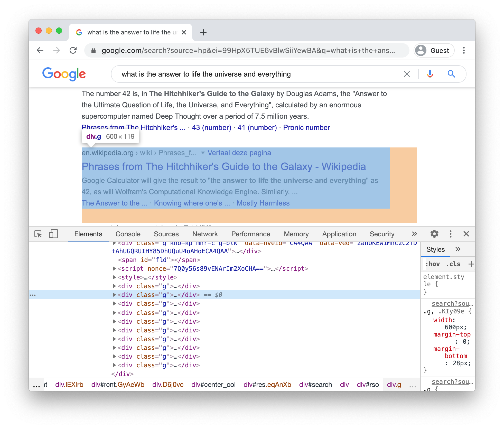Expand the script nonce element node

114,269
